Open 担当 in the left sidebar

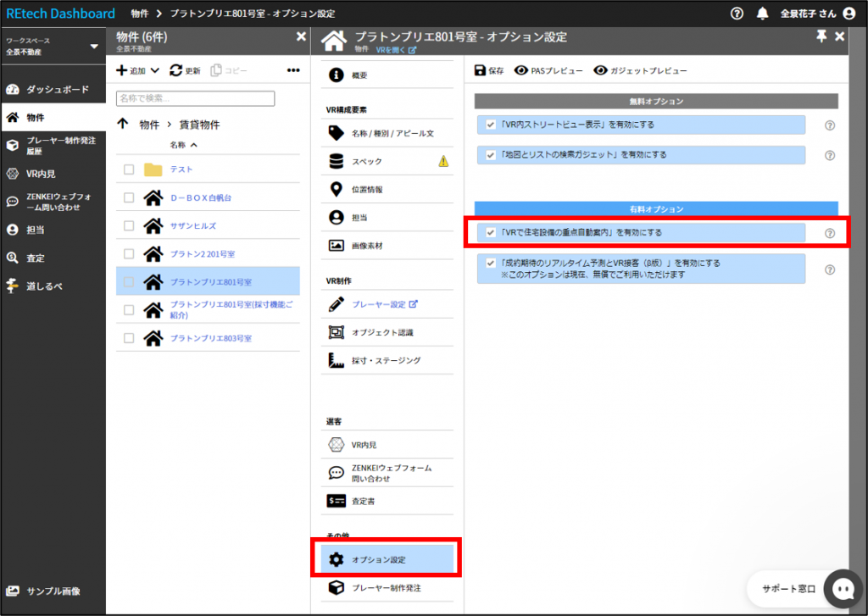pyautogui.click(x=53, y=230)
